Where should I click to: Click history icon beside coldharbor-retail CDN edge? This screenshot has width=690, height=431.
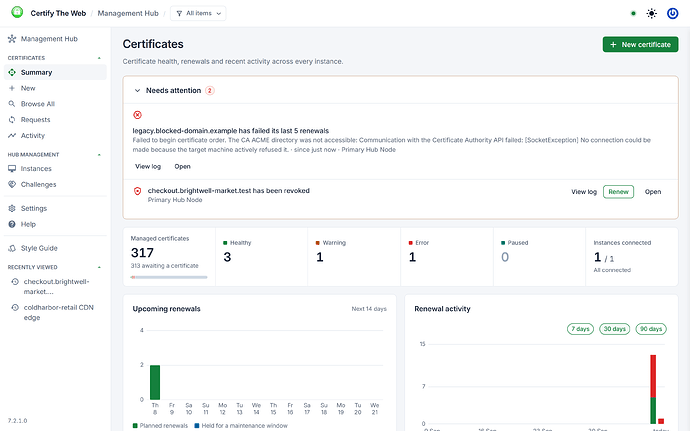click(x=15, y=308)
